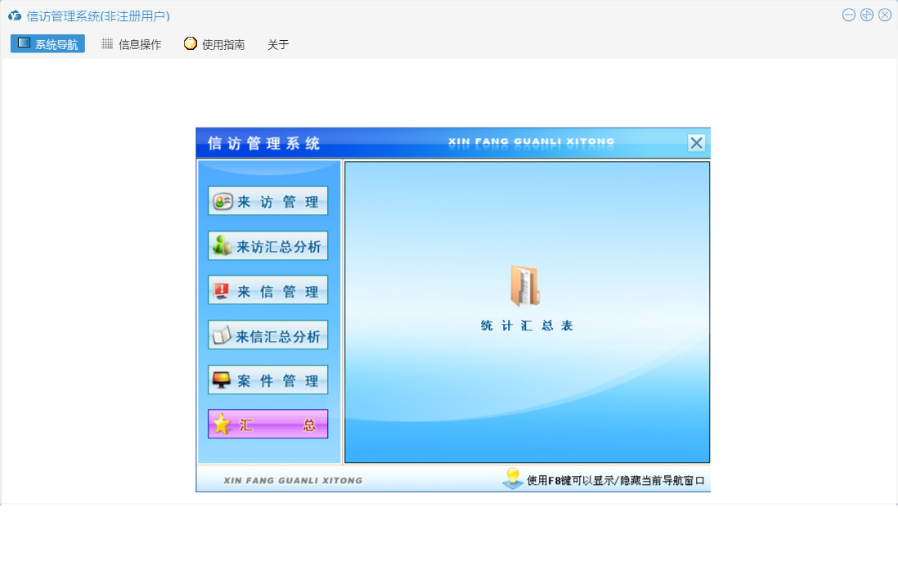Open the 统计汇总表 folder icon
The width and height of the screenshot is (898, 588).
click(x=524, y=285)
